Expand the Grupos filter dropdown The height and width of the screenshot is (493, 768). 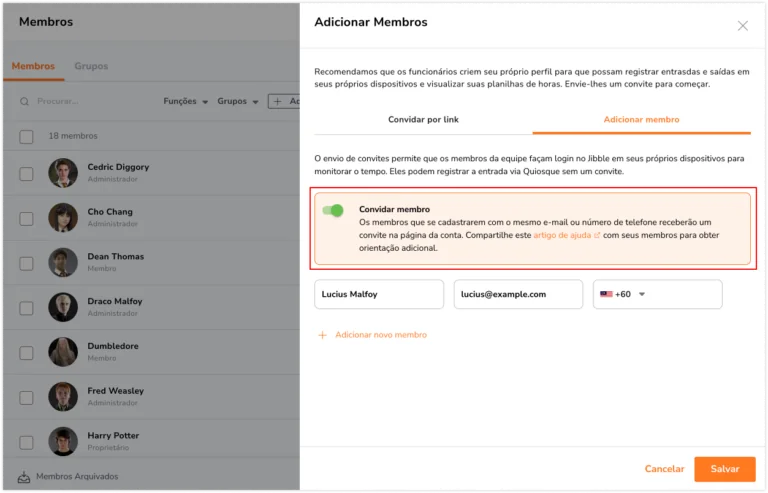pyautogui.click(x=238, y=101)
